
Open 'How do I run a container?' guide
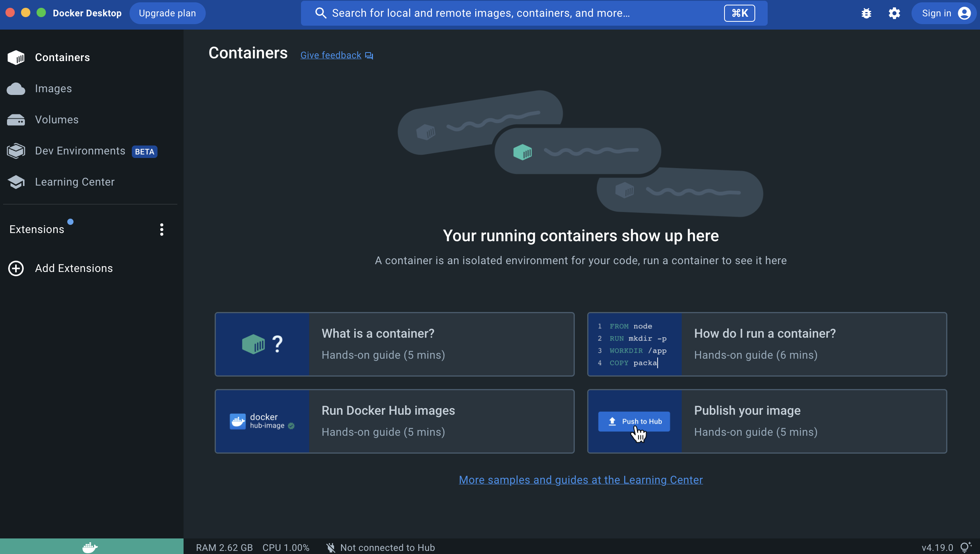tap(767, 344)
